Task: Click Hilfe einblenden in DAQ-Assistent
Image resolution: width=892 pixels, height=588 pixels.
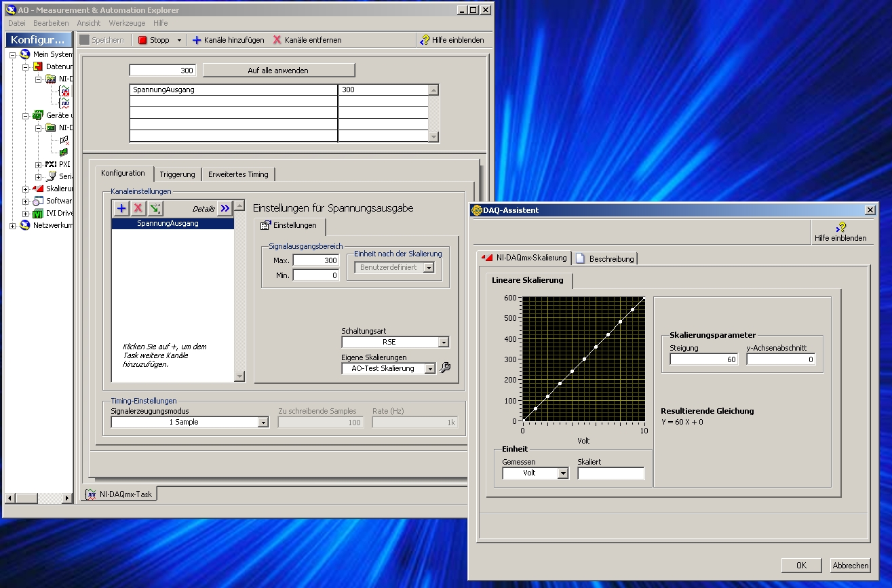Action: point(840,232)
